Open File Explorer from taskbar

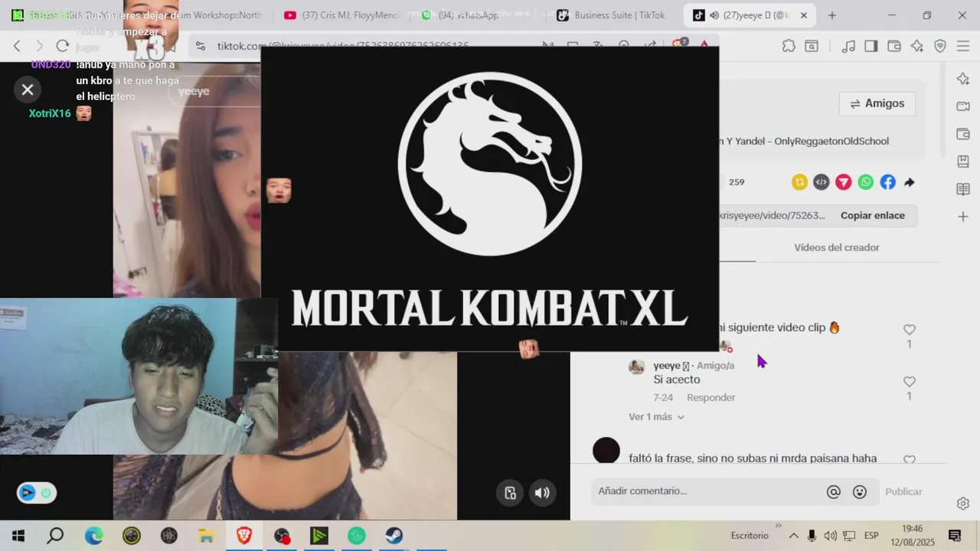coord(206,536)
